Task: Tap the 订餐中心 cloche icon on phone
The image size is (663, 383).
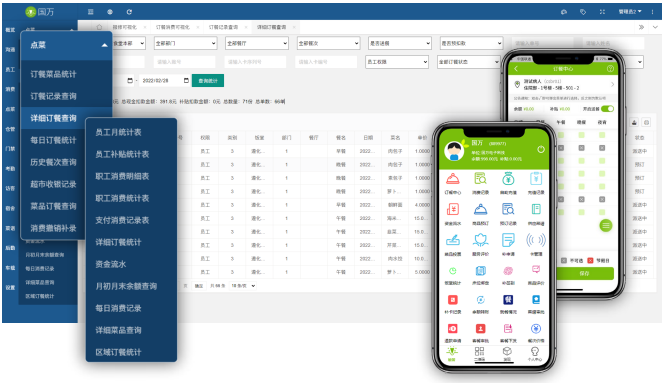Action: [452, 179]
